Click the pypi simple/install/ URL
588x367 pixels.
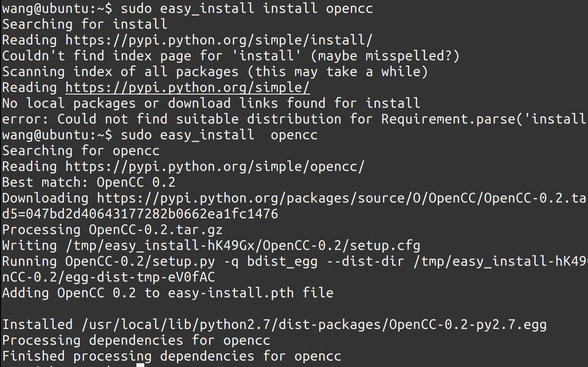tap(218, 40)
